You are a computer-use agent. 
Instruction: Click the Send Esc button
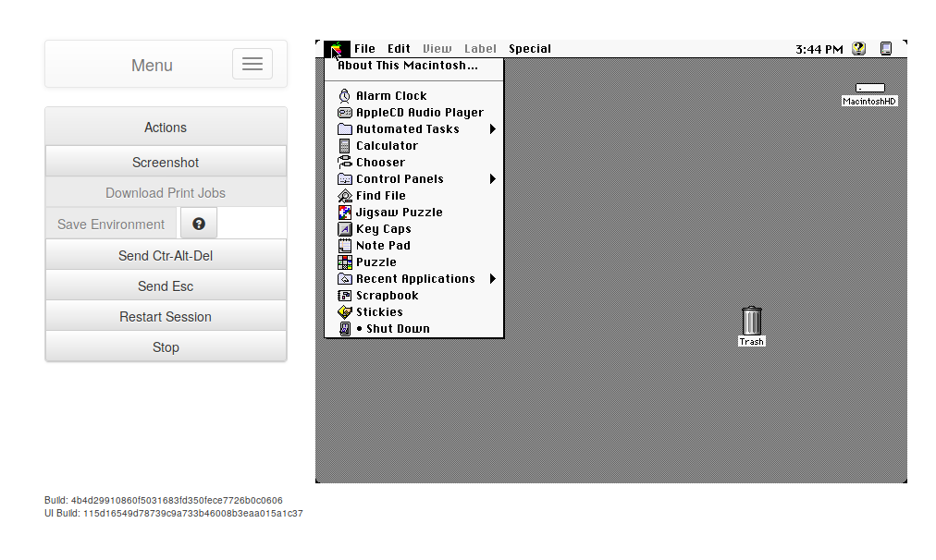tap(166, 286)
